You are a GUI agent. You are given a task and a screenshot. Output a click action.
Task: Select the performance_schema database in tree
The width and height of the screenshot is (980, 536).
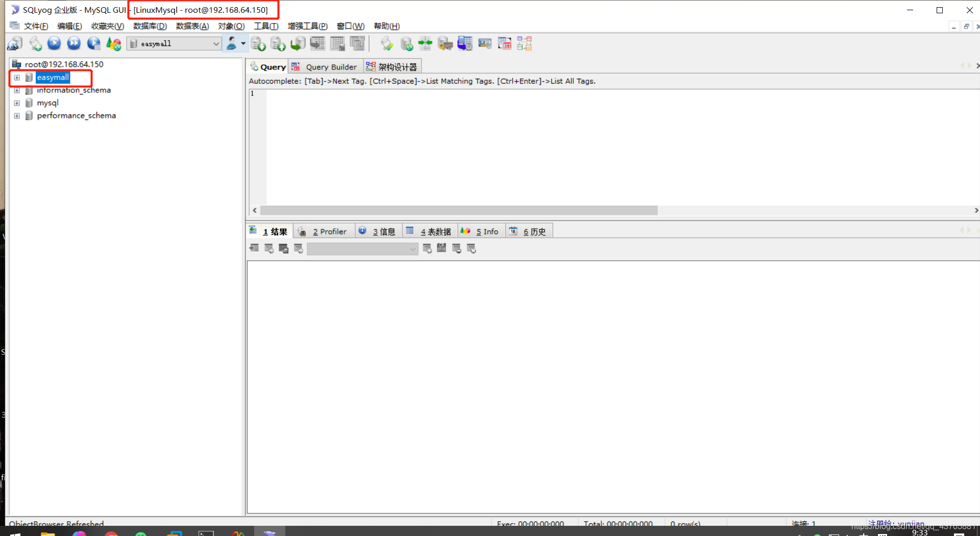tap(76, 116)
